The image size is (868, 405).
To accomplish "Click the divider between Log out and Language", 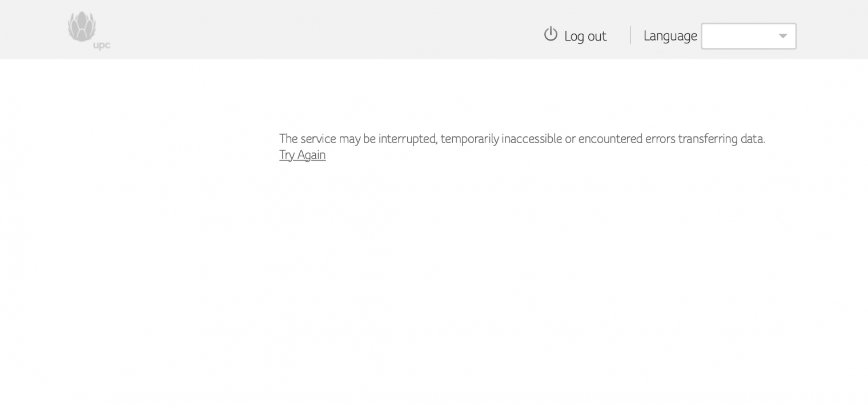I will point(630,35).
